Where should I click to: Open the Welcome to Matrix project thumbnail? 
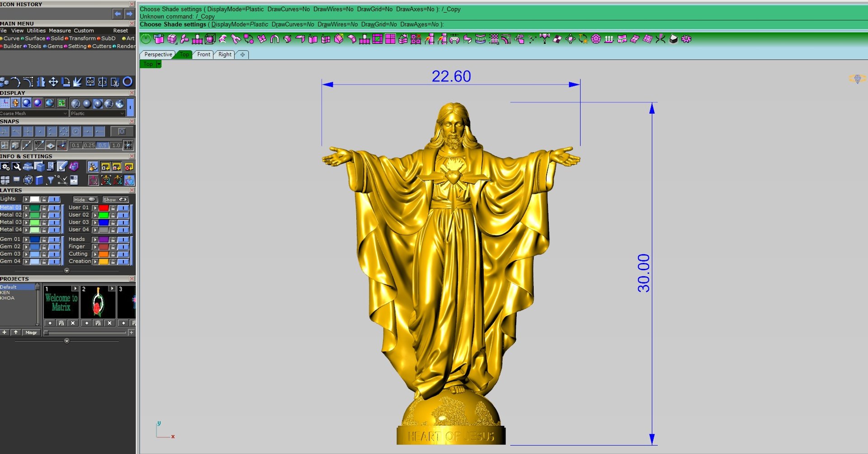click(x=61, y=303)
